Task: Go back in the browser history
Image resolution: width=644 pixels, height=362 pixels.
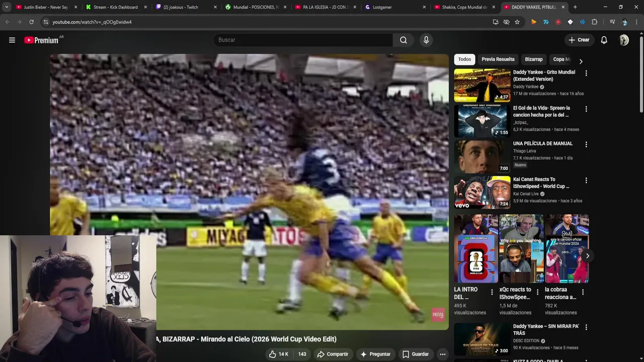Action: point(7,22)
